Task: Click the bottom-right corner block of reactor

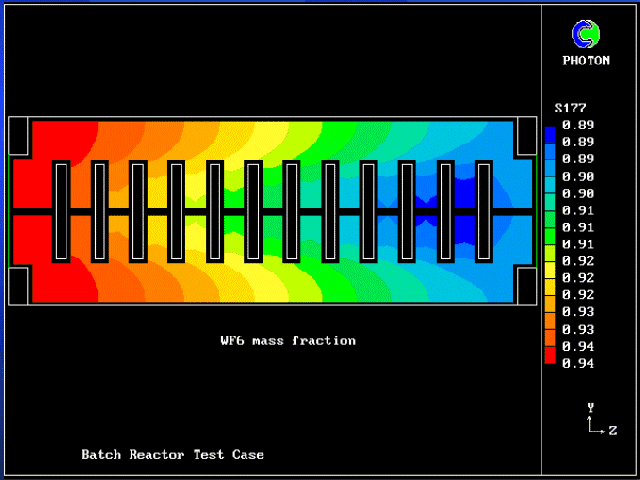Action: (x=525, y=285)
